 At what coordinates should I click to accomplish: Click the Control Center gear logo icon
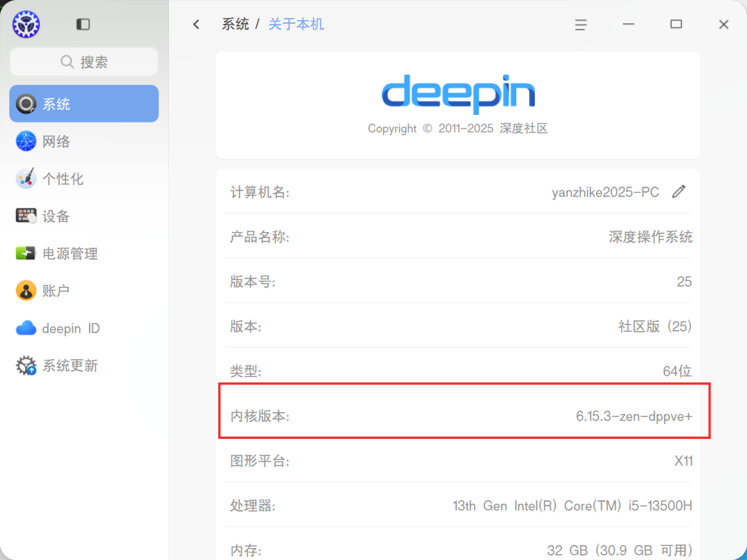point(25,25)
